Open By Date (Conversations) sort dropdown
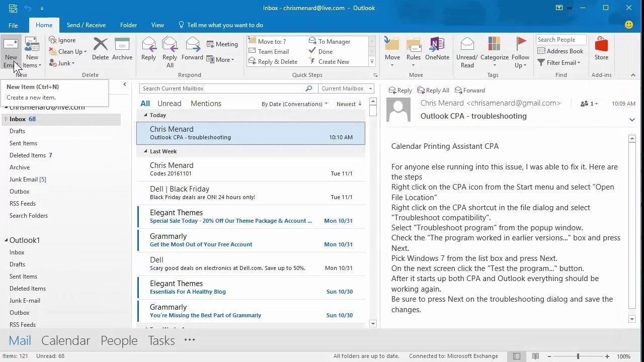This screenshot has height=362, width=644. [x=294, y=104]
